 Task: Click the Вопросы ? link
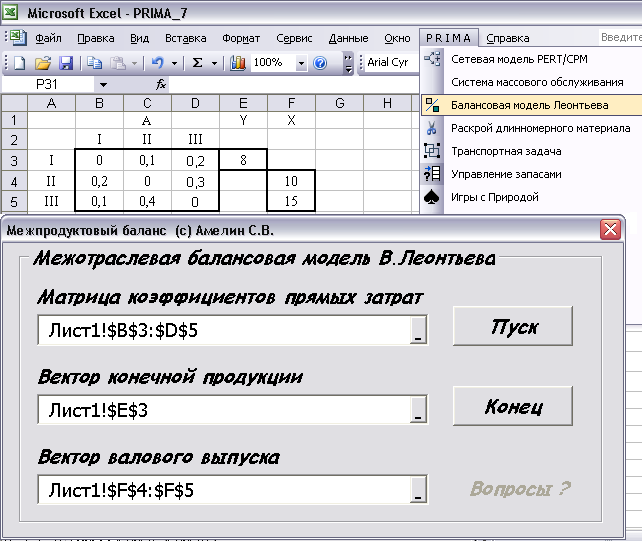coord(520,488)
